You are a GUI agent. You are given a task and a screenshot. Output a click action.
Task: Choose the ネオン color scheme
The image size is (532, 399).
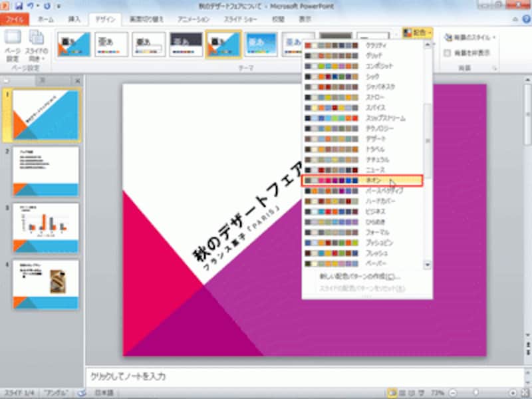click(362, 180)
